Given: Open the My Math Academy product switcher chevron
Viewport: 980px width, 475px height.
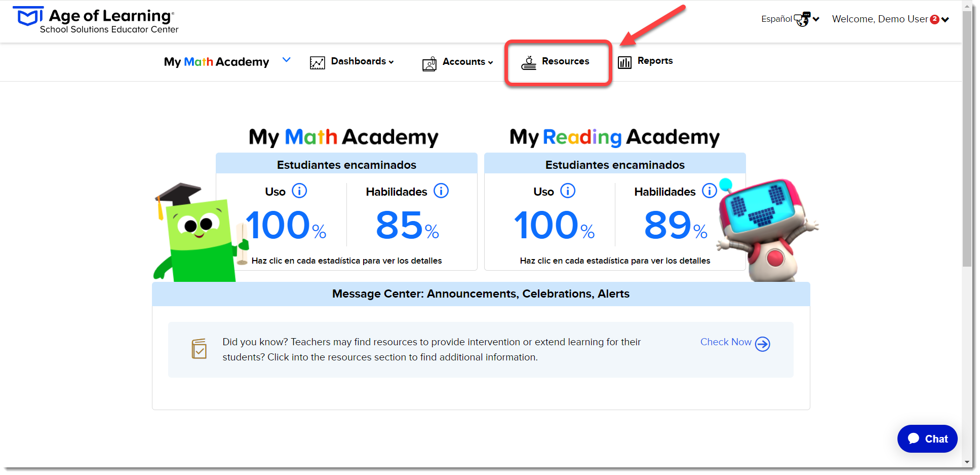Looking at the screenshot, I should (286, 60).
